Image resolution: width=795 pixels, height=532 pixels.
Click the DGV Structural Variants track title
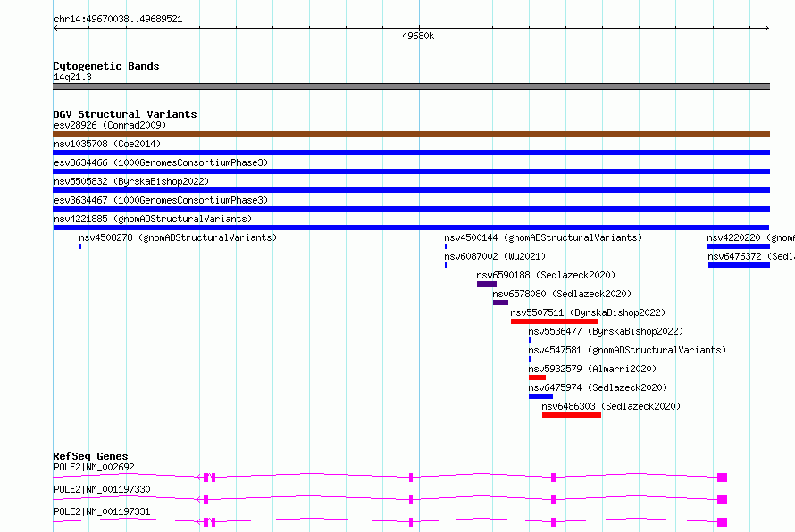125,114
